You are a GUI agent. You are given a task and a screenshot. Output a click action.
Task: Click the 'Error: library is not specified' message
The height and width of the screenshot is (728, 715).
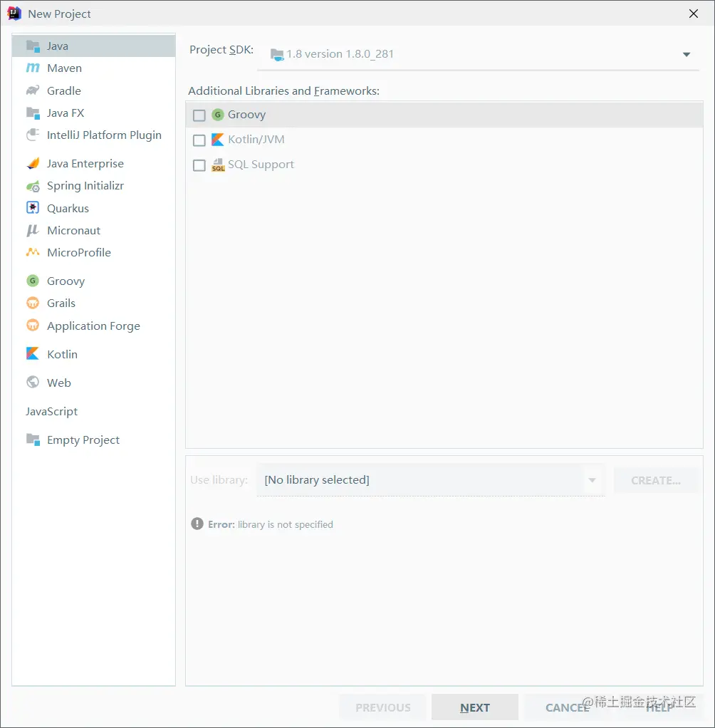(270, 524)
